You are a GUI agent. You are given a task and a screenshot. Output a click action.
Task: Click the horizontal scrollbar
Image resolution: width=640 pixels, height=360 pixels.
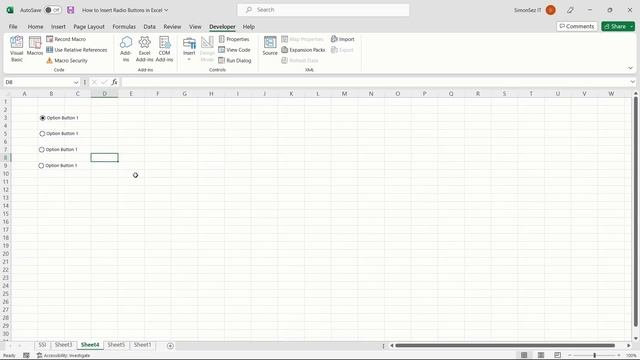pyautogui.click(x=505, y=346)
